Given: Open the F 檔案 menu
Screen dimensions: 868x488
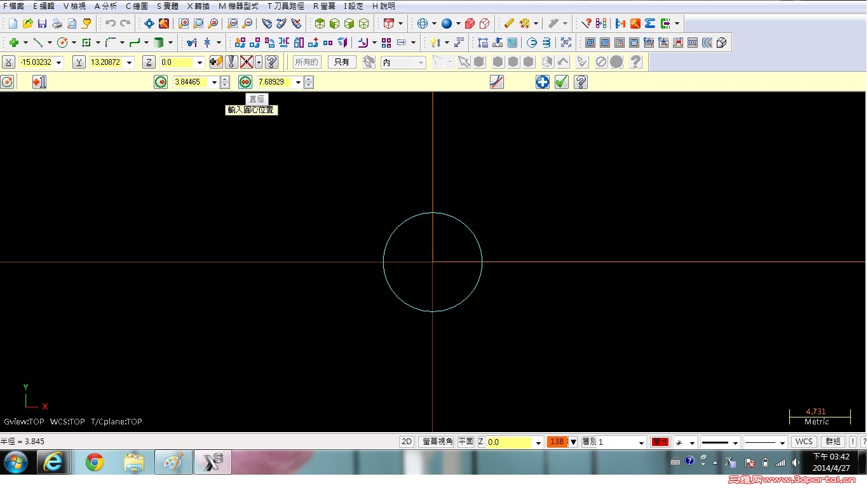Looking at the screenshot, I should pos(13,6).
